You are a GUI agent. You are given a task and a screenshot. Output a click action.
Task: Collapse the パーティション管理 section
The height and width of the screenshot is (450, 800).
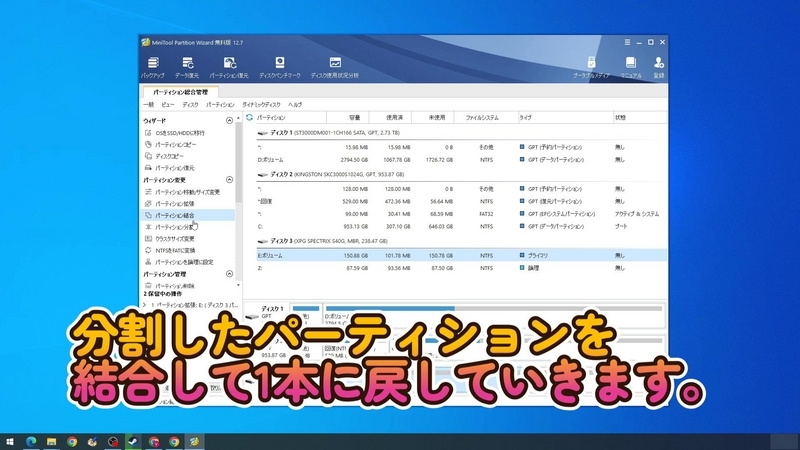pos(229,274)
